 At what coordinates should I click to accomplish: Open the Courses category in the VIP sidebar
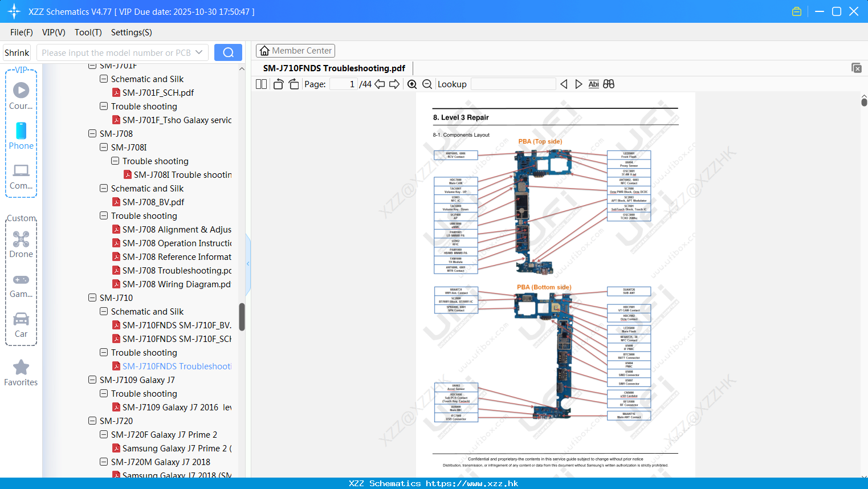(21, 96)
